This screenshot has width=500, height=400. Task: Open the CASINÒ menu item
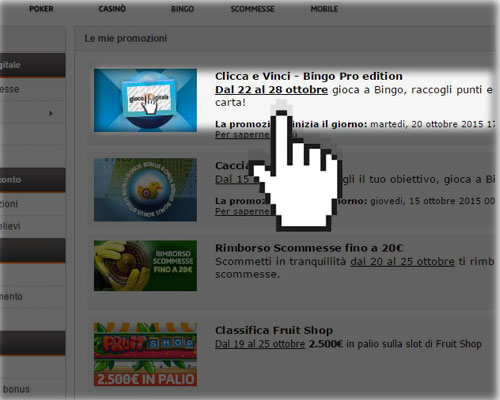[112, 9]
